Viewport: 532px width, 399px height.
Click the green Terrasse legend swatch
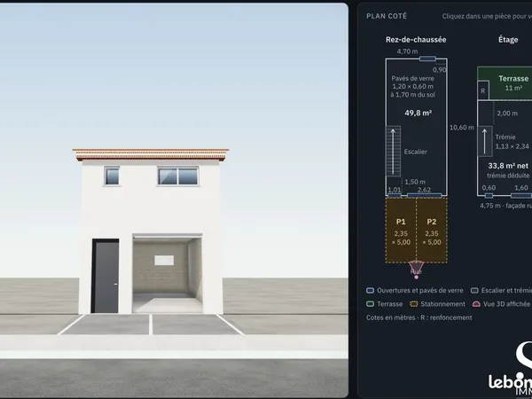370,304
